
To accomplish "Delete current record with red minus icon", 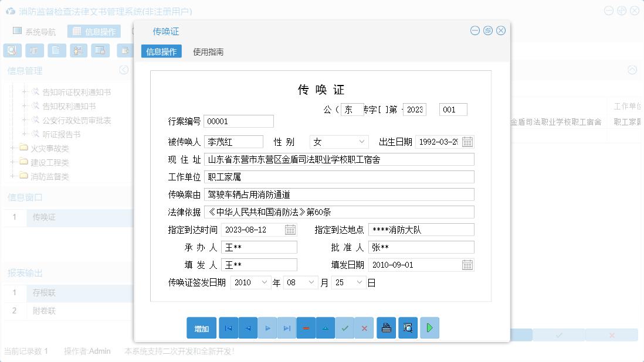I will tap(306, 327).
